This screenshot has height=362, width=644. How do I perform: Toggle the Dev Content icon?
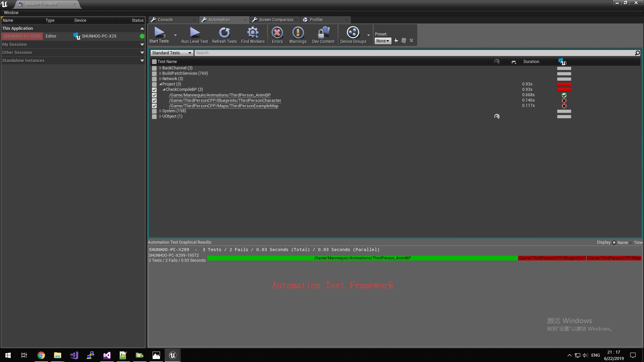click(323, 33)
